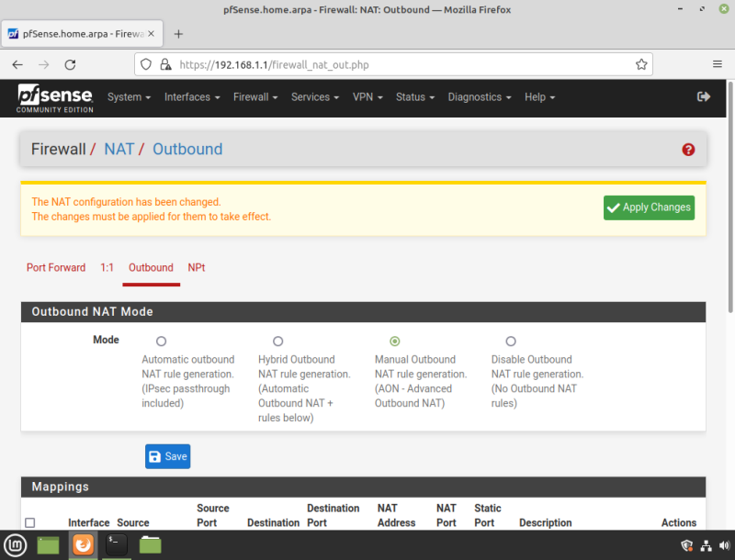Open the red help question mark icon

[688, 150]
